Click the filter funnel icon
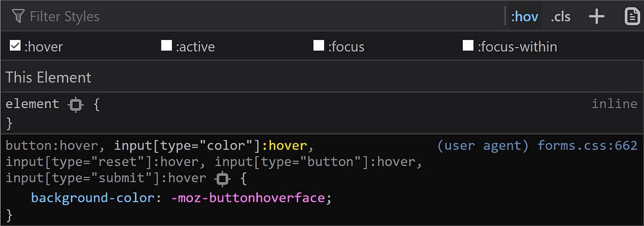This screenshot has width=644, height=226. 18,16
